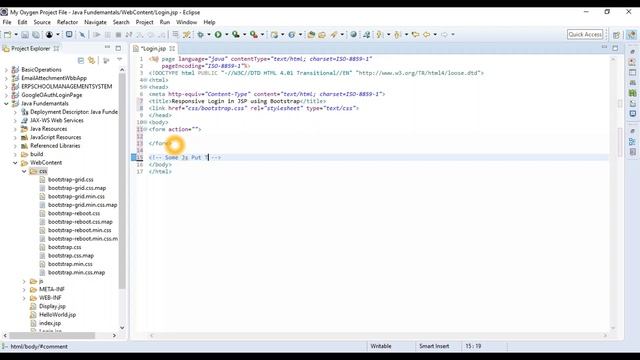Select the Project Explorer tab

[x=31, y=48]
